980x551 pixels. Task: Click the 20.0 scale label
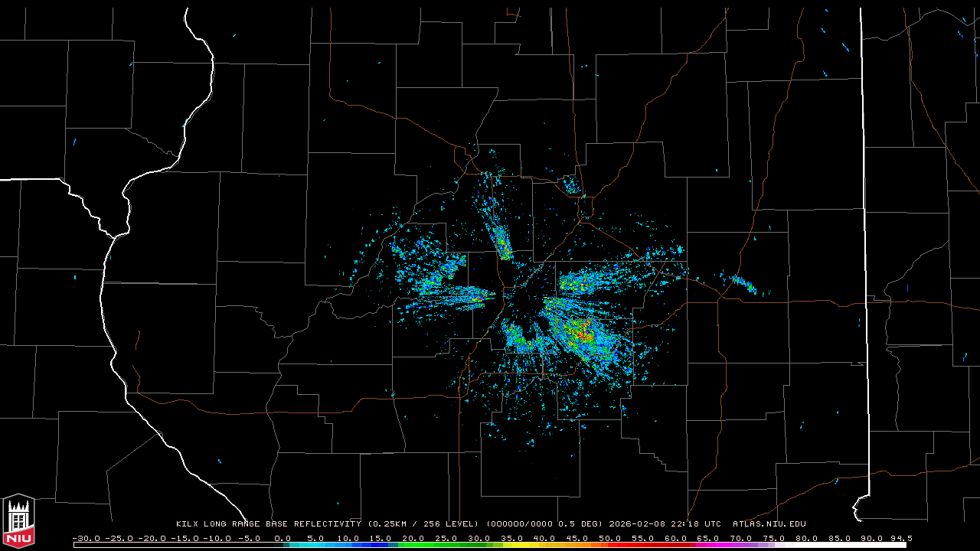(413, 538)
